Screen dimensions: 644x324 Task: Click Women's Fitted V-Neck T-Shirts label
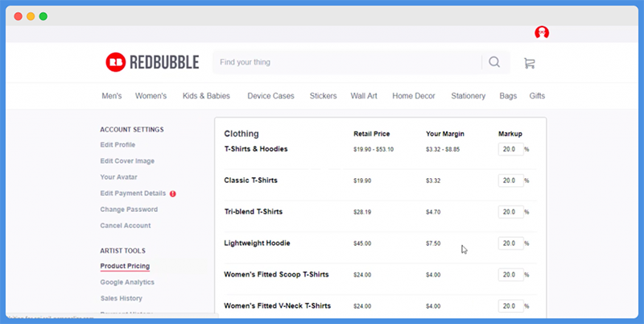pos(277,305)
